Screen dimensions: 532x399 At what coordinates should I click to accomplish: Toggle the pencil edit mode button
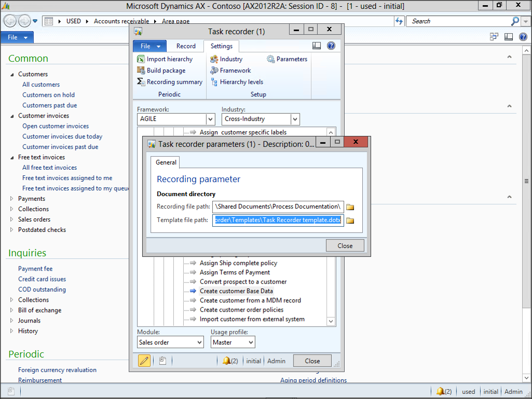[144, 361]
